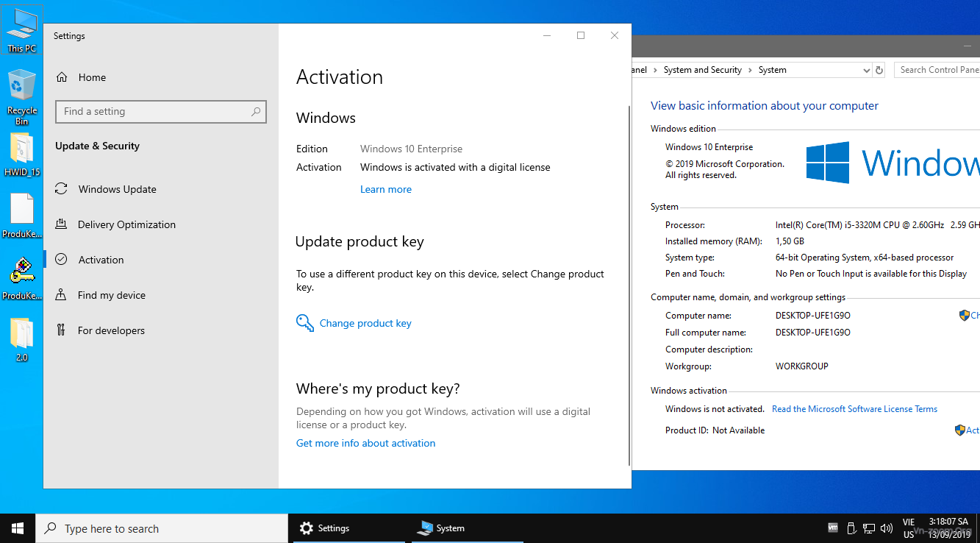Click the safely remove hardware USB tray icon
Screen dimensions: 980x543
851,528
